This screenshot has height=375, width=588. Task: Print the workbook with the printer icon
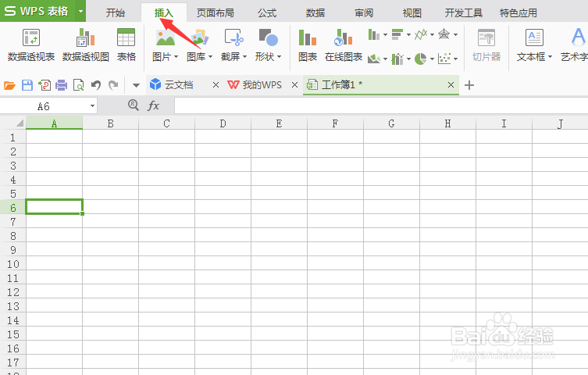[x=61, y=85]
